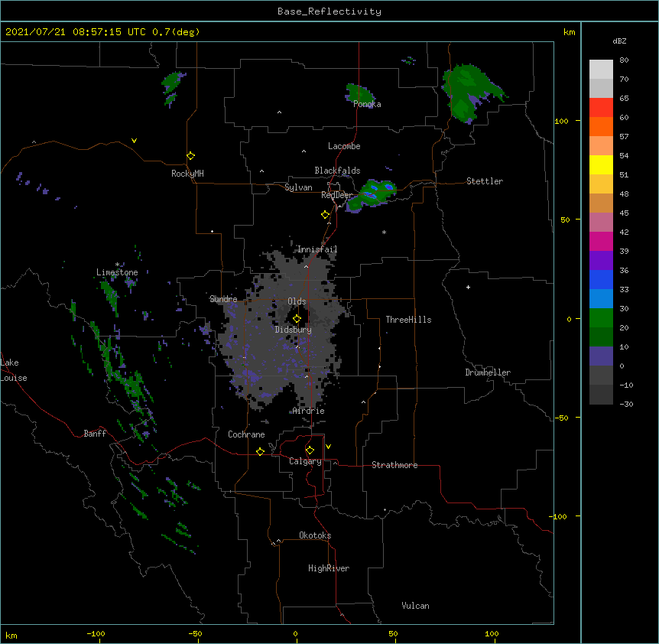Click the slate-blue swatch at 10 dBZ
The height and width of the screenshot is (644, 659).
[x=601, y=356]
